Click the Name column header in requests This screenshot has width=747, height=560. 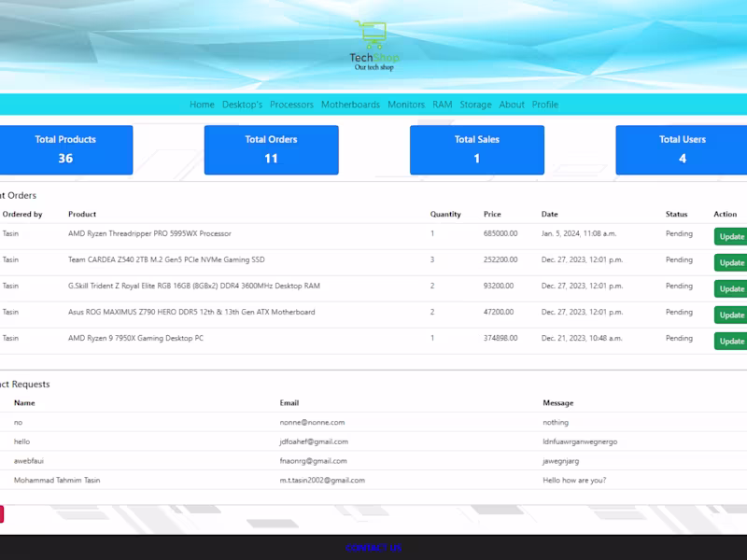24,403
